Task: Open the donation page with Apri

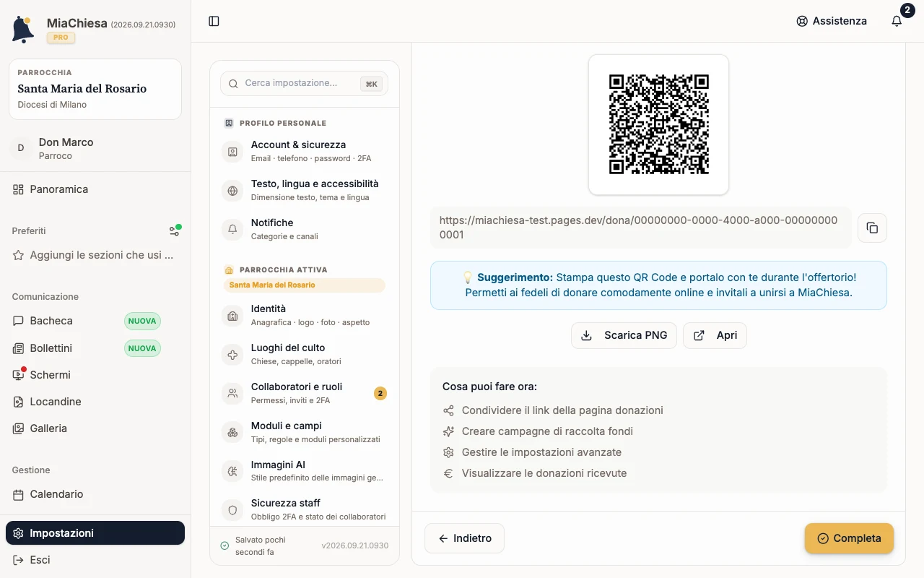Action: pyautogui.click(x=715, y=335)
